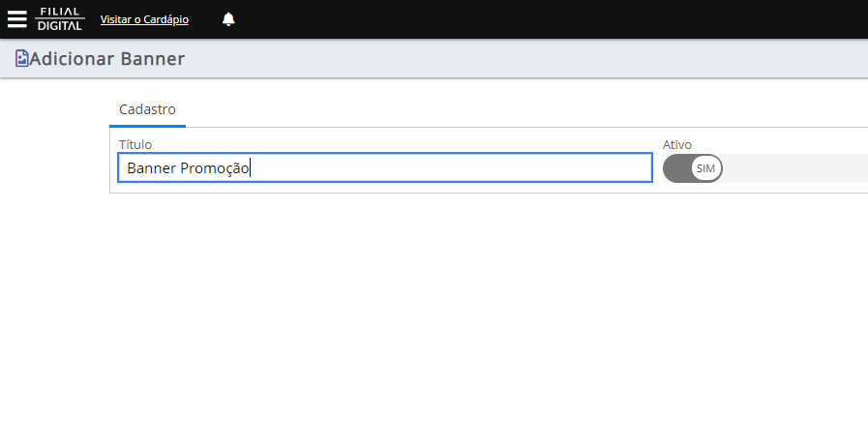
Task: Open the notifications bell
Action: 228,19
